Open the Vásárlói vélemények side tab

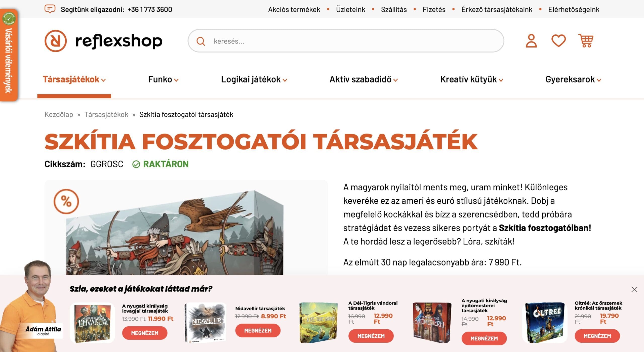click(9, 55)
